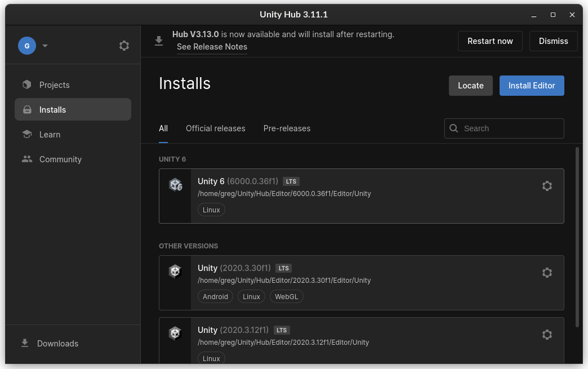Click the installs list vertical scrollbar

[577, 237]
